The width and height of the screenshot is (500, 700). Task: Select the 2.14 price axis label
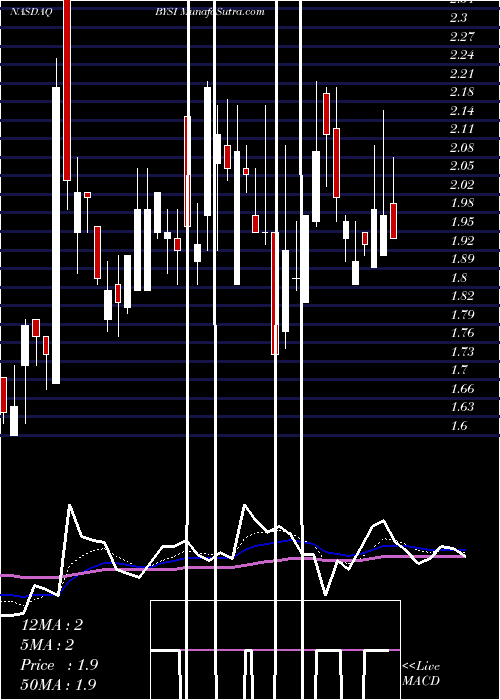[462, 110]
